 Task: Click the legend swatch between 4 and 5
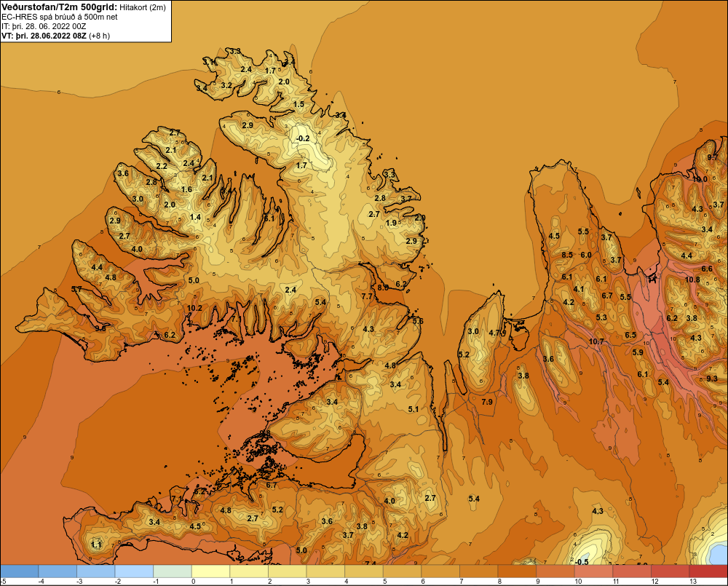(364, 571)
